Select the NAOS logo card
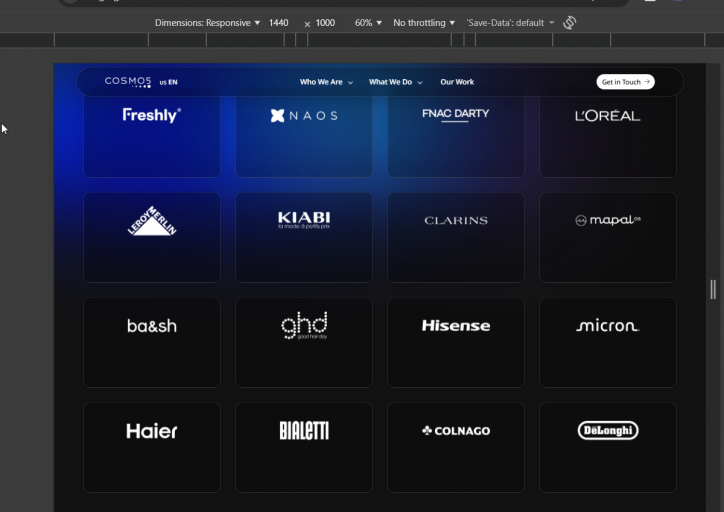 point(304,137)
